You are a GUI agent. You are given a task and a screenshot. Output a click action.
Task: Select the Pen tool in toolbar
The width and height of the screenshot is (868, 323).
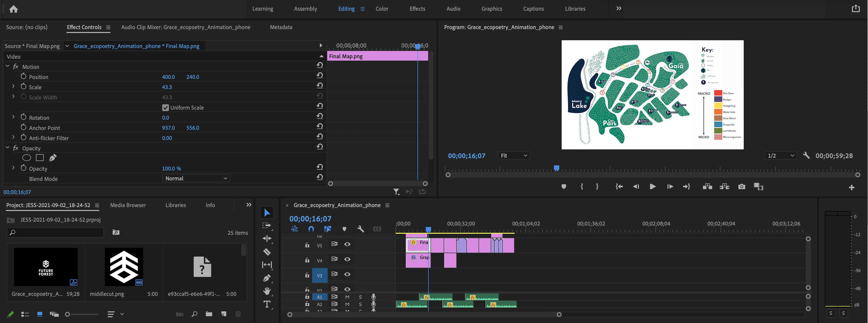(x=267, y=278)
